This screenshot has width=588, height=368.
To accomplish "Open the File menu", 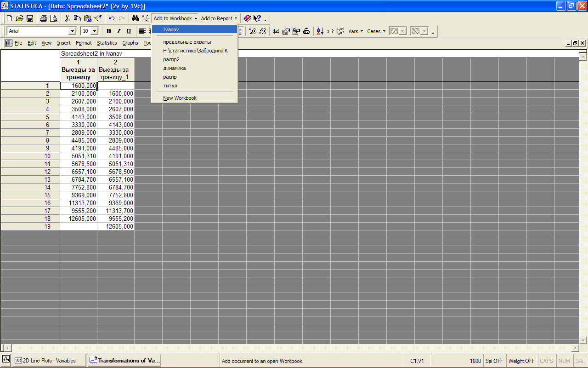I will pyautogui.click(x=18, y=43).
